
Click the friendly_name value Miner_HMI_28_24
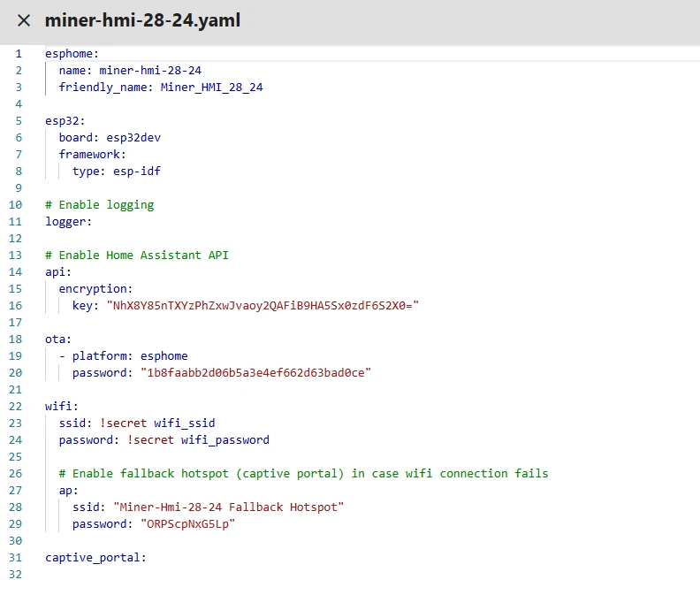[x=211, y=88]
